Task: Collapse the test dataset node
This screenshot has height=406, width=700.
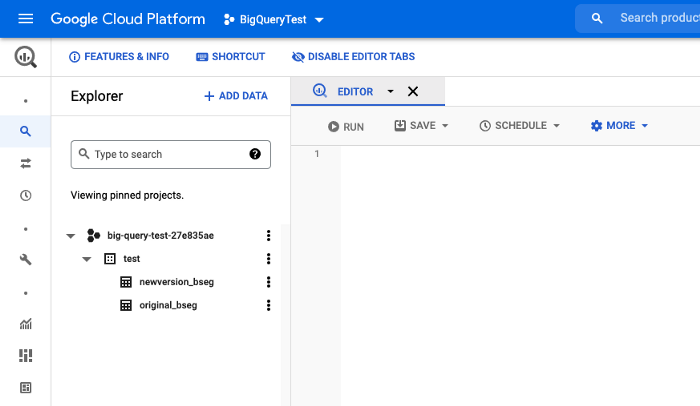Action: (87, 259)
